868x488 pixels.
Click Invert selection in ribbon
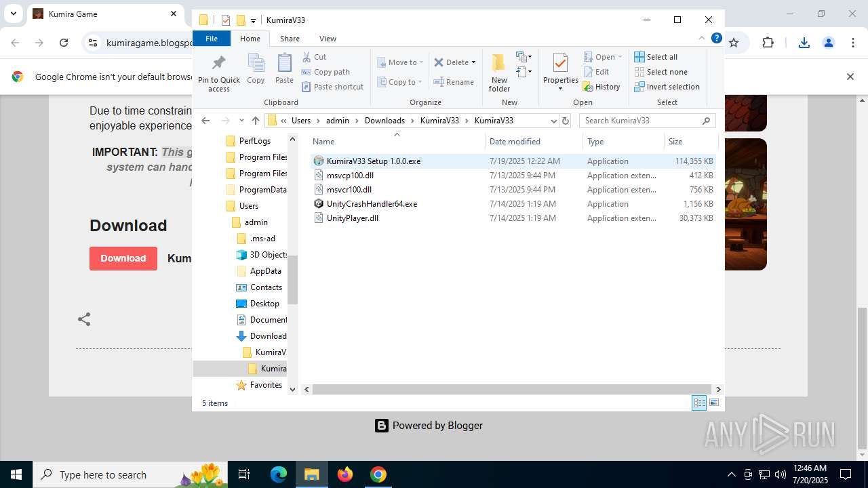pyautogui.click(x=667, y=87)
